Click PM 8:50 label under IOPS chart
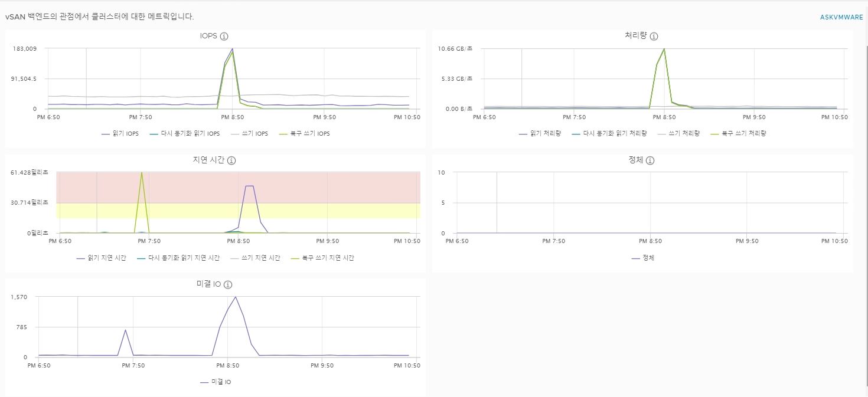868x397 pixels. coord(232,117)
